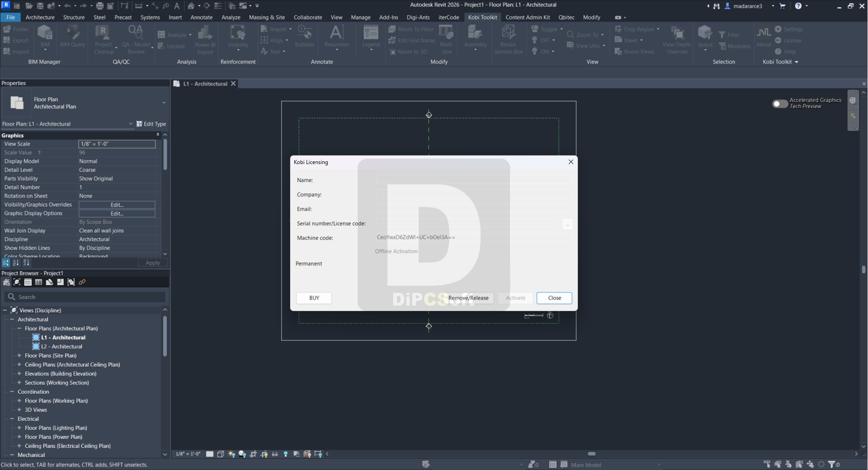Click Edit for Graphic Display Options
The width and height of the screenshot is (868, 470).
click(117, 213)
